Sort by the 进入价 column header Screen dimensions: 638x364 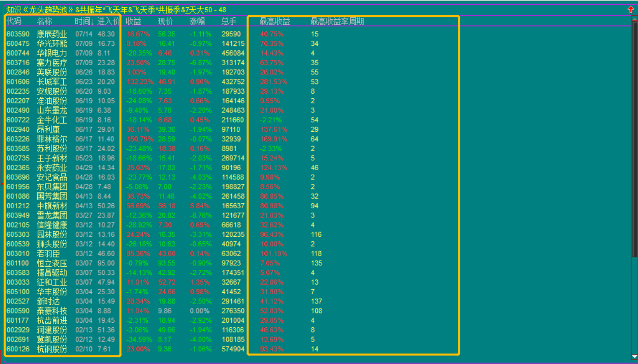point(108,21)
